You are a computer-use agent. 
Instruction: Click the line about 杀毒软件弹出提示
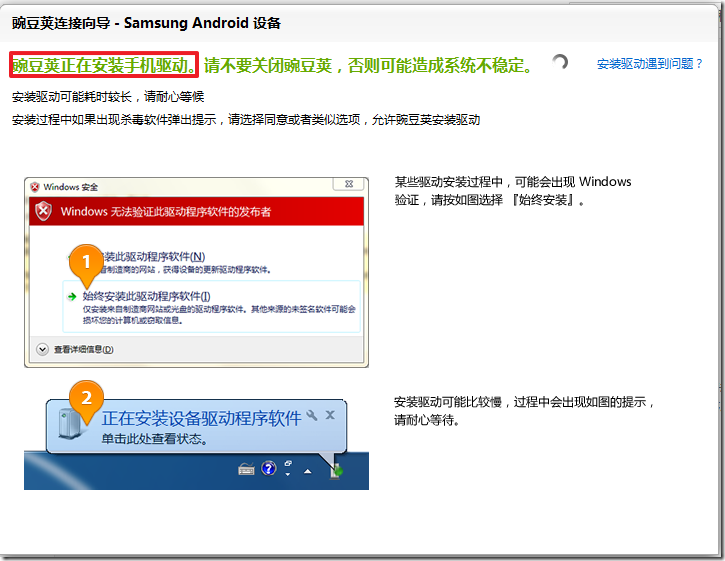pos(246,120)
